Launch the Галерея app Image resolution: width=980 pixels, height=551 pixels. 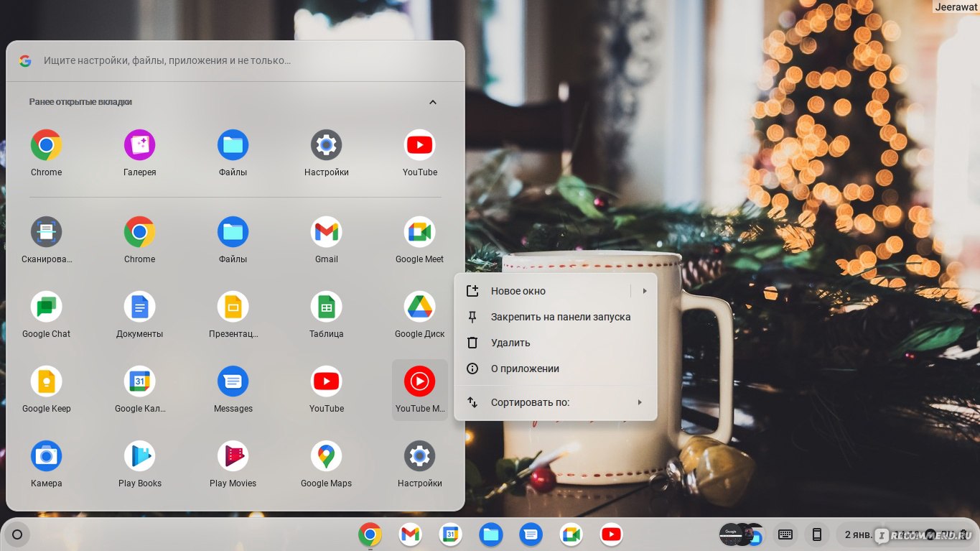click(x=140, y=146)
